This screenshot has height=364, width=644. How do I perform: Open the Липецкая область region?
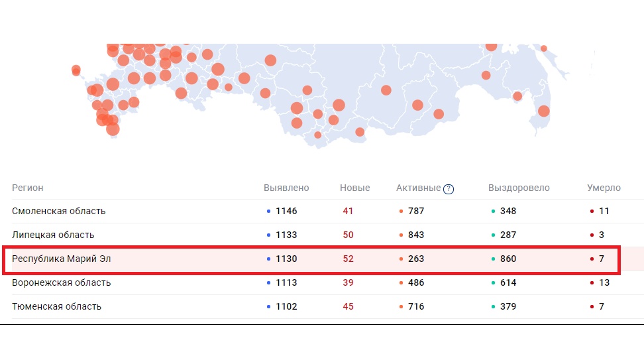pos(53,235)
